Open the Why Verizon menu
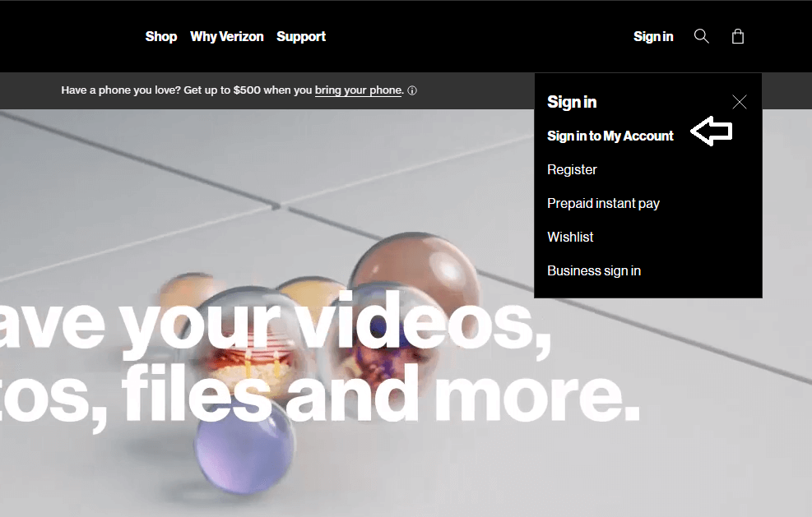This screenshot has width=812, height=517. pyautogui.click(x=227, y=37)
